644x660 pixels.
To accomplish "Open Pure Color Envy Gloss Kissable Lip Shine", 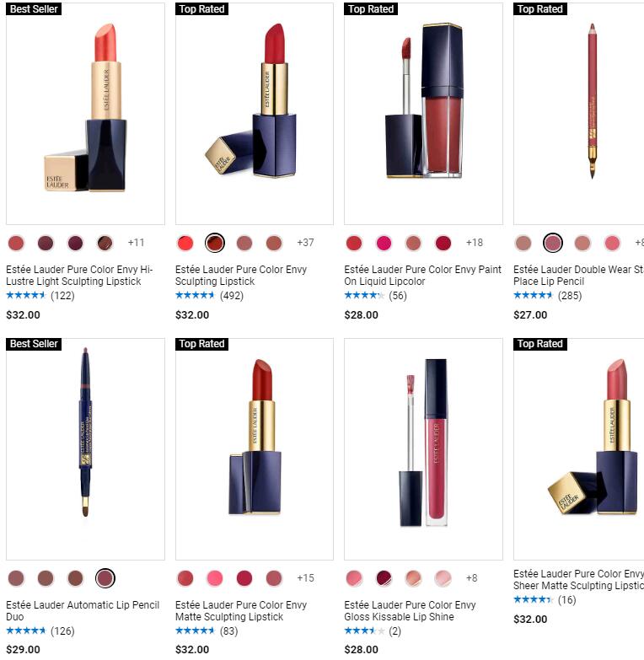I will point(410,611).
